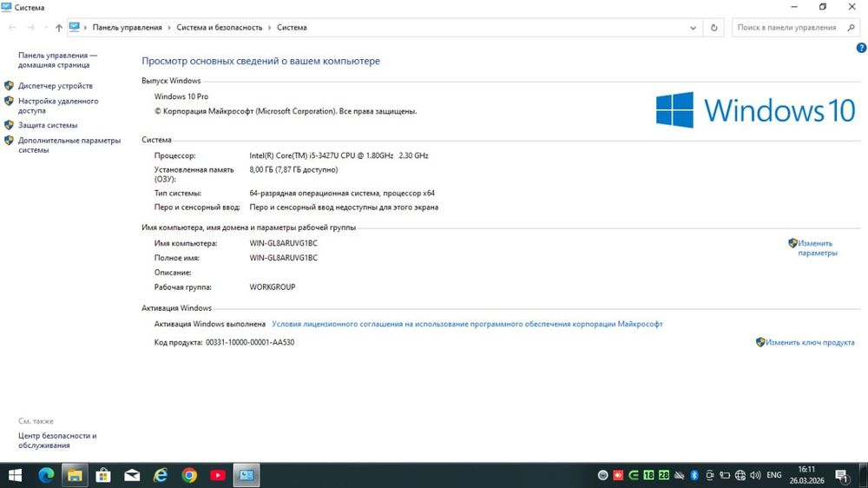Image resolution: width=868 pixels, height=488 pixels.
Task: Click the battery status tray icon
Action: pos(725,475)
